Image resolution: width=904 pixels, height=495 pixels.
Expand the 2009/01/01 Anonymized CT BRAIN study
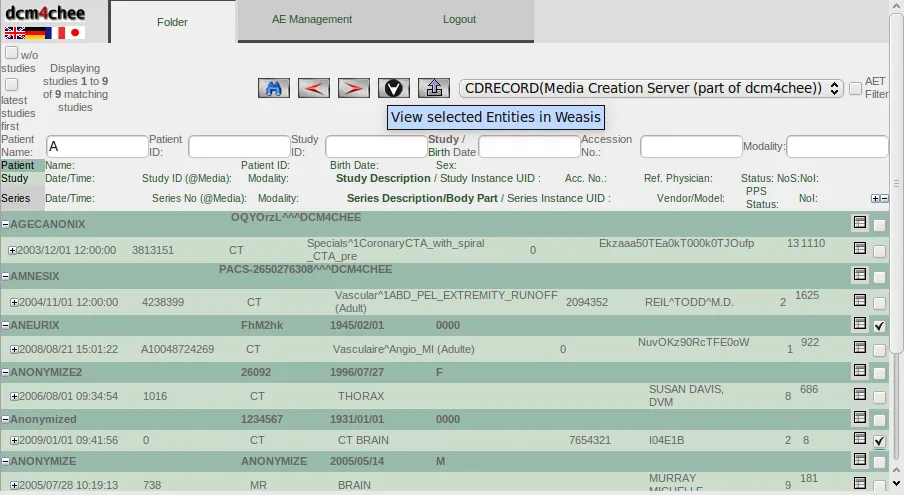click(14, 440)
